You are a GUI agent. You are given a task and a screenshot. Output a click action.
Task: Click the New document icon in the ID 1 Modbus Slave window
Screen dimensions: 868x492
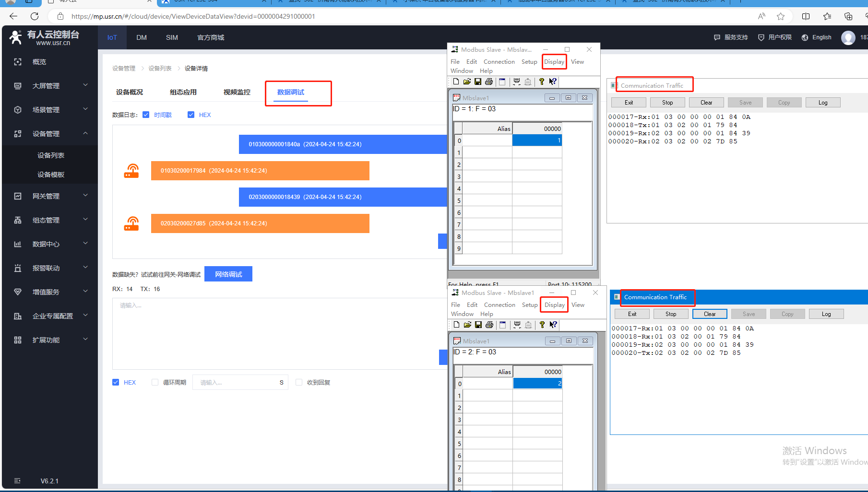point(456,82)
